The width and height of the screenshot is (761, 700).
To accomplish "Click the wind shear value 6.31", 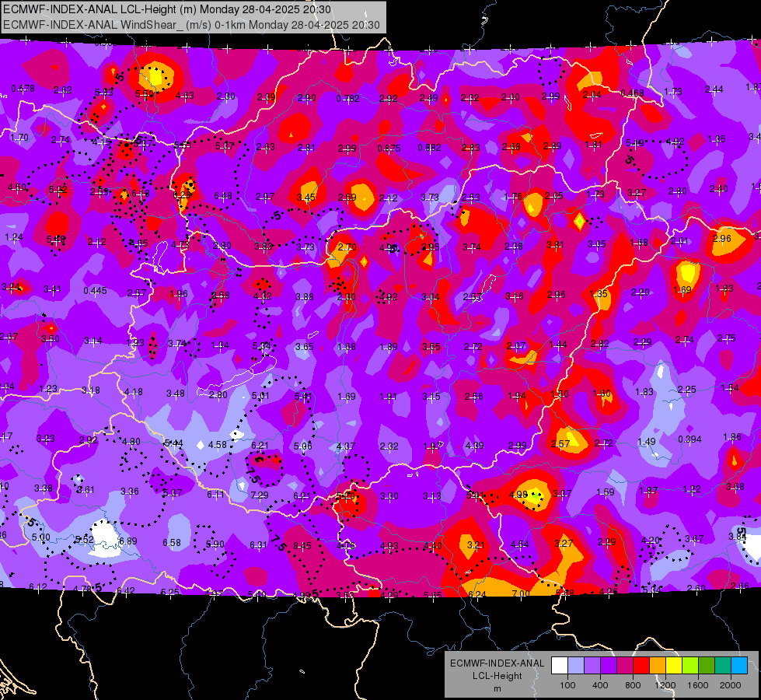I will coord(258,545).
